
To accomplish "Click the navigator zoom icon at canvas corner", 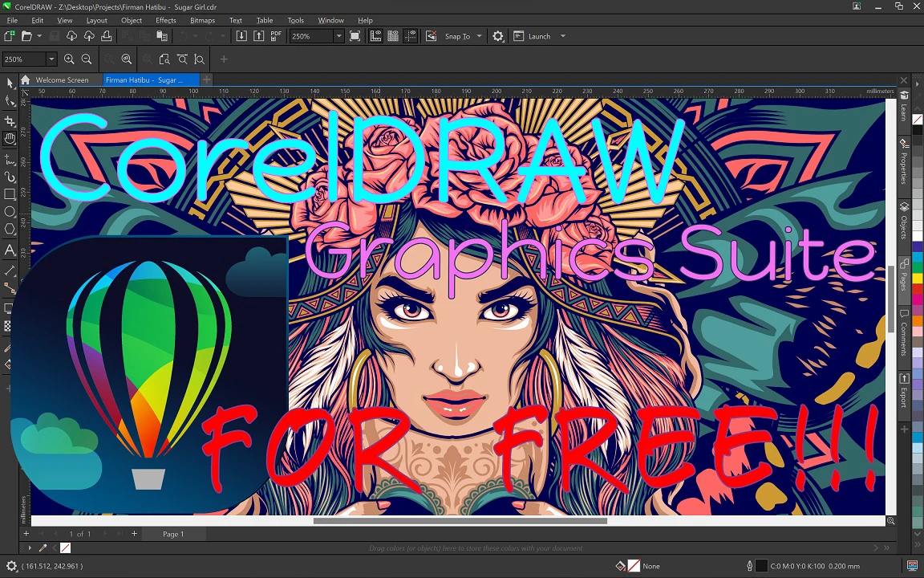I will pos(891,521).
